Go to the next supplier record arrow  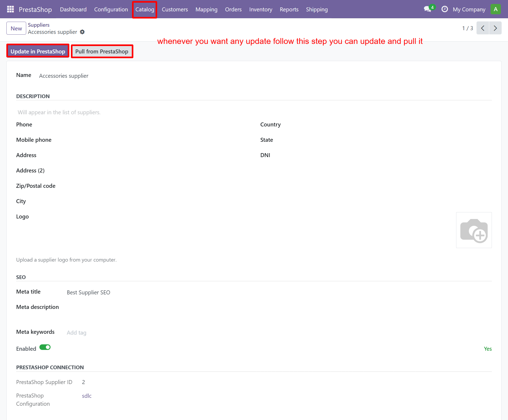(x=495, y=28)
